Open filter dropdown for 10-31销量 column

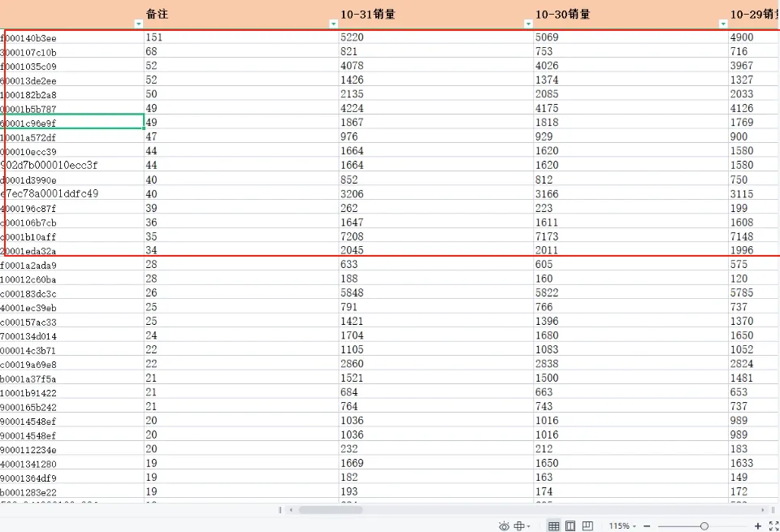click(528, 24)
